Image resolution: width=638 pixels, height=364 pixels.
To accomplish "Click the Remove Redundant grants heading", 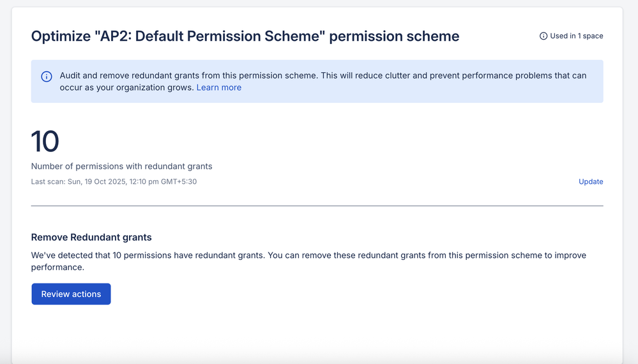I will click(x=91, y=237).
